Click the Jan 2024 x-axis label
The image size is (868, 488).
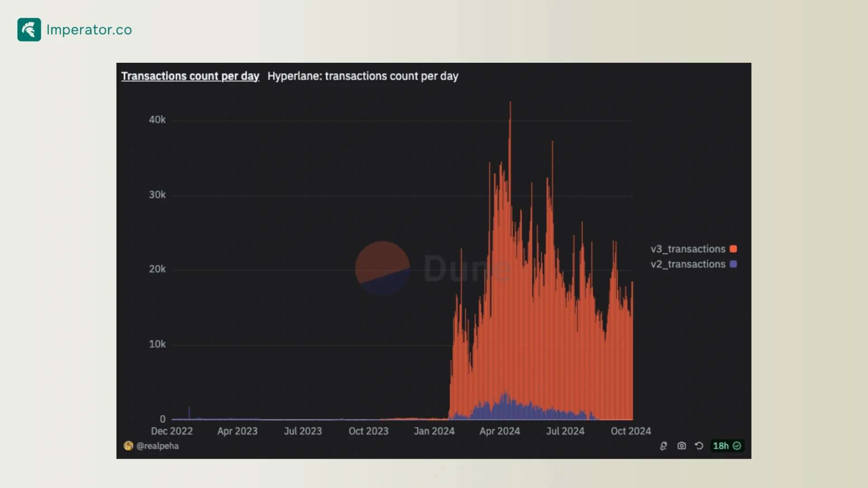tap(434, 431)
